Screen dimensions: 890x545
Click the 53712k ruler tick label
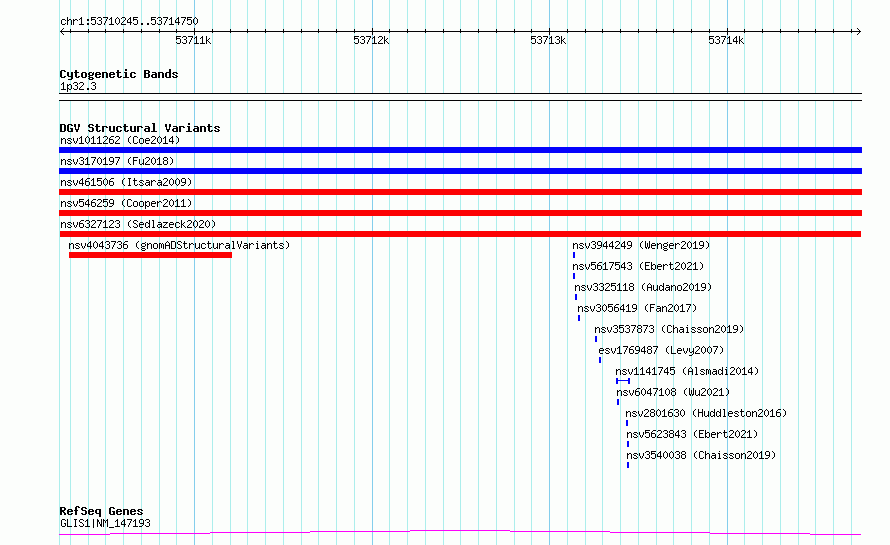pos(371,40)
